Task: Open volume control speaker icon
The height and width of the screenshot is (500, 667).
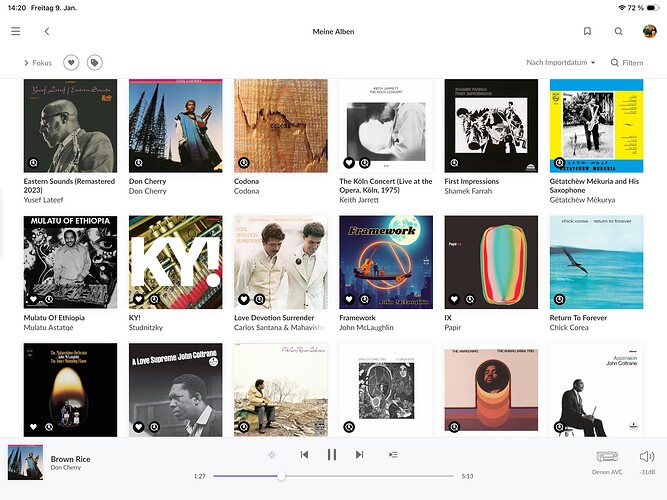Action: pyautogui.click(x=646, y=456)
